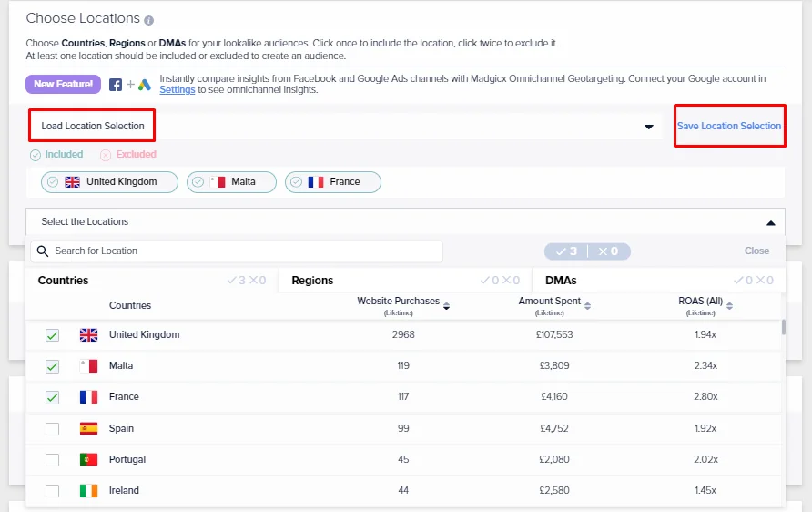Sort by ROAS (All) arrows
Viewport: 812px width, 512px height.
pyautogui.click(x=729, y=306)
